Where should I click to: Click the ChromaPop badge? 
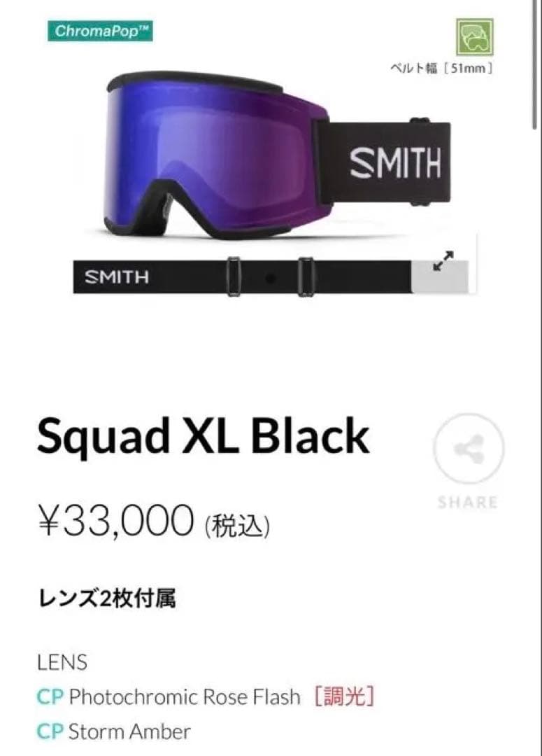click(100, 31)
